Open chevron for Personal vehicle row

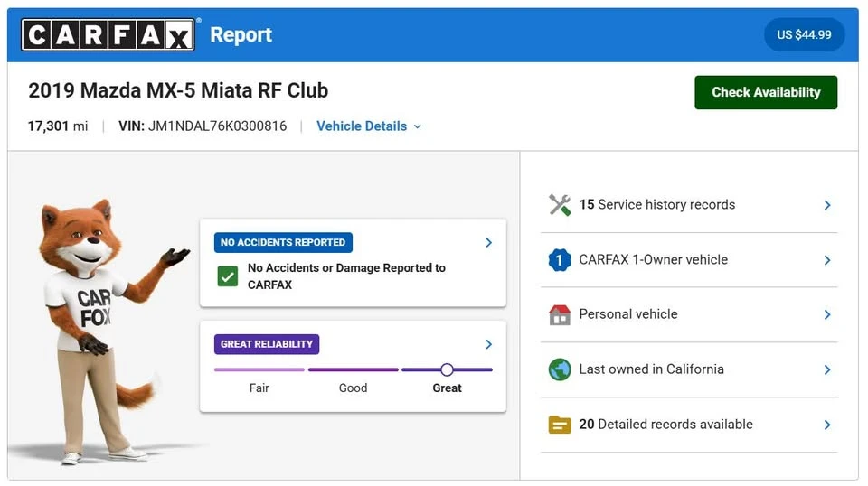[x=827, y=314]
